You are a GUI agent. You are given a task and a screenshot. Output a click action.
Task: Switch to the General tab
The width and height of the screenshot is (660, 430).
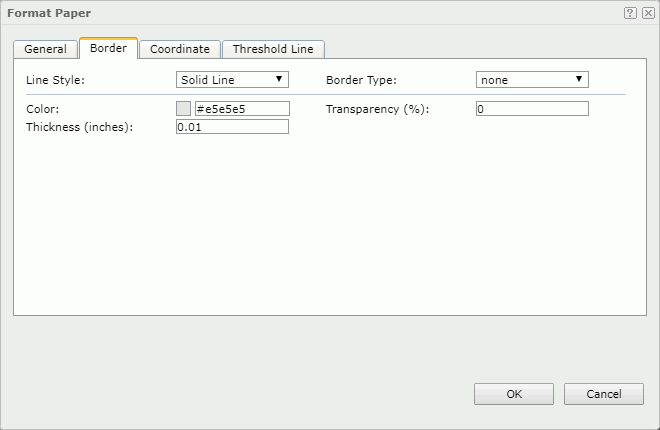point(45,49)
